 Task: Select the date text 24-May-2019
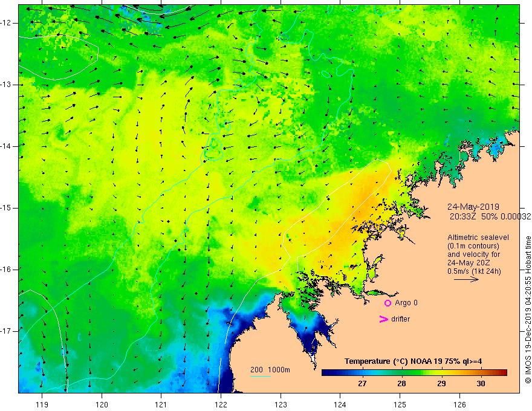(473, 207)
